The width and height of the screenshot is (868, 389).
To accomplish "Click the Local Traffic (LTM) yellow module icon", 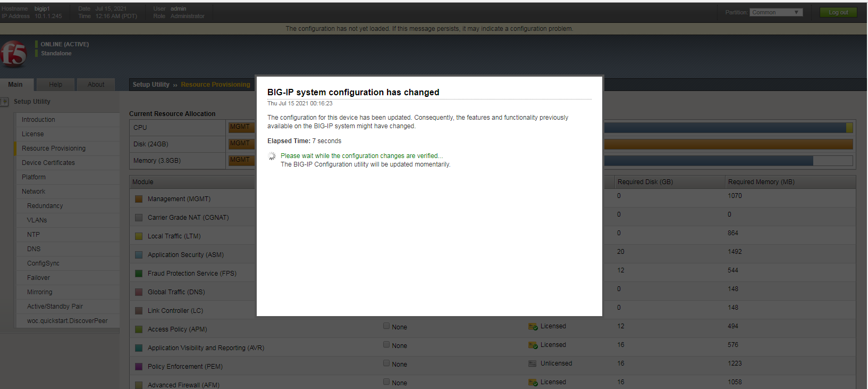I will (139, 236).
